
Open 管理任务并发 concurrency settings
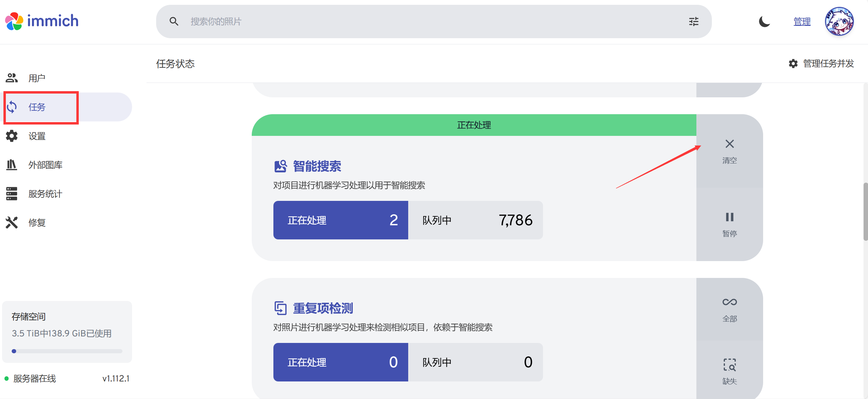[x=821, y=64]
